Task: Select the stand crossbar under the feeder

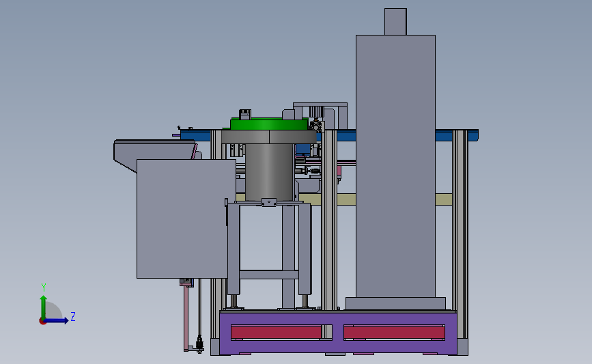Action: point(269,275)
